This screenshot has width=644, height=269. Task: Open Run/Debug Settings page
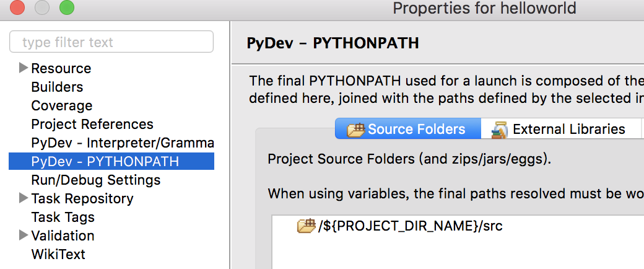[96, 180]
